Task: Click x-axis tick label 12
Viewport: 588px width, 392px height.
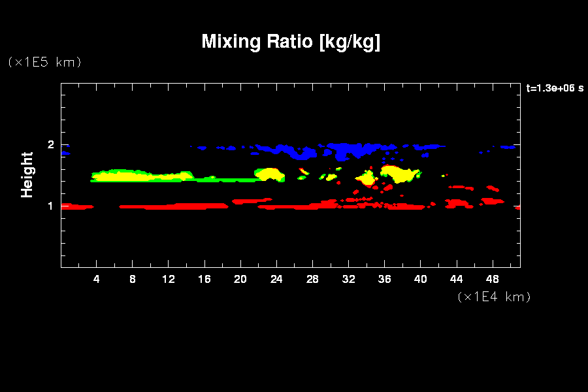Action: [169, 279]
